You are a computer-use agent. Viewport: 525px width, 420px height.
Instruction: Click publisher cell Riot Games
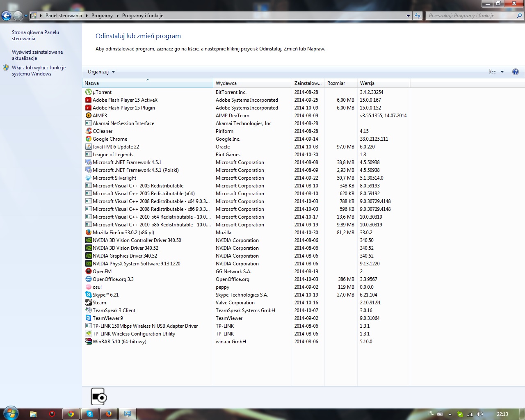point(228,155)
